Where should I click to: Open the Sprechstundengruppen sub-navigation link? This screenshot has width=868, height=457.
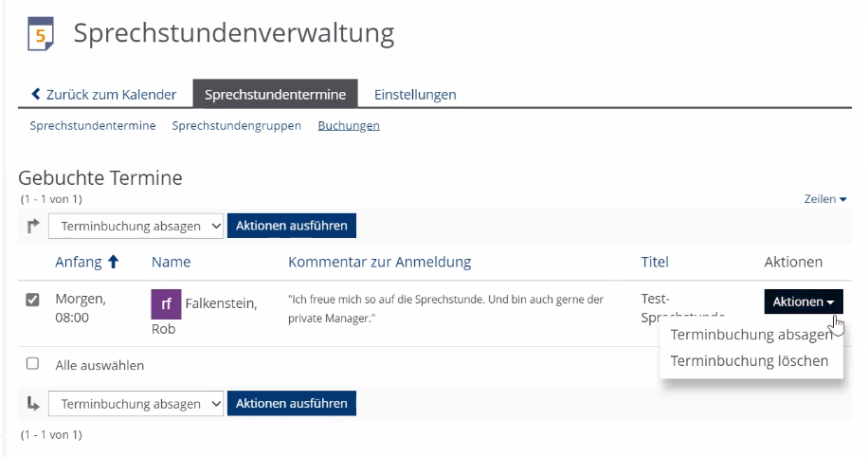pos(236,125)
